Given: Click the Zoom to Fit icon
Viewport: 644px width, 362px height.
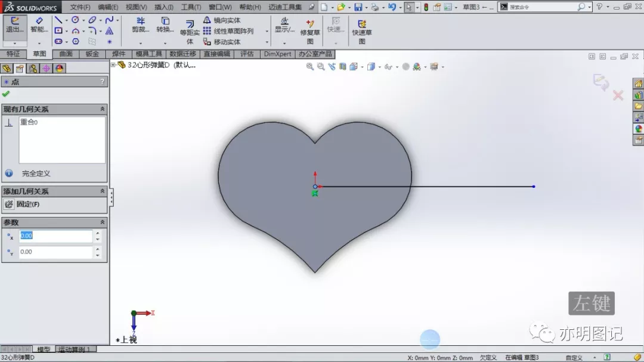Looking at the screenshot, I should pos(310,67).
